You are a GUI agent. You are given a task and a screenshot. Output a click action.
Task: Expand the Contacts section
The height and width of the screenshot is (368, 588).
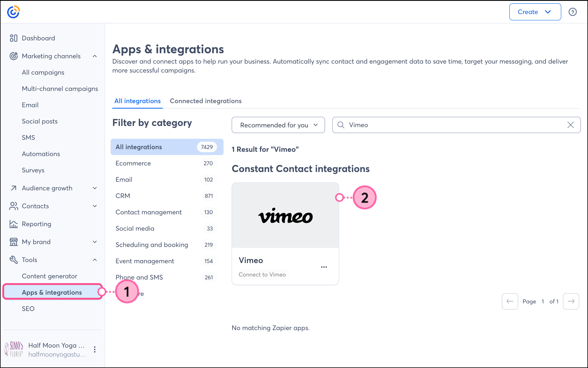pos(95,206)
